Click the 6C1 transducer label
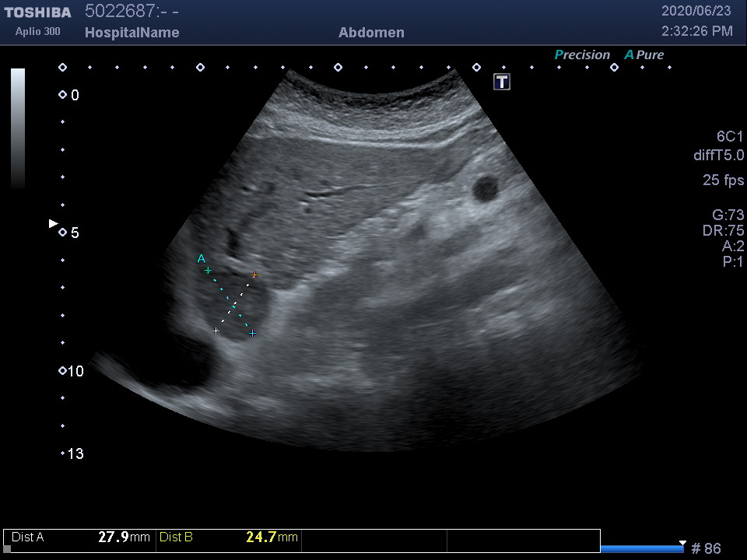 (x=730, y=136)
